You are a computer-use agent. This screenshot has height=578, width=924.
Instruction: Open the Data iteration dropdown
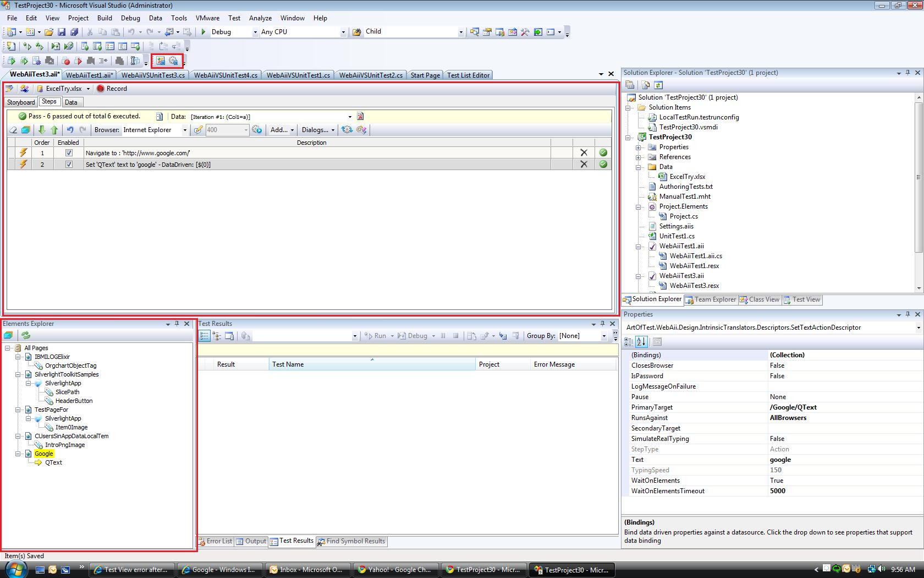(350, 117)
